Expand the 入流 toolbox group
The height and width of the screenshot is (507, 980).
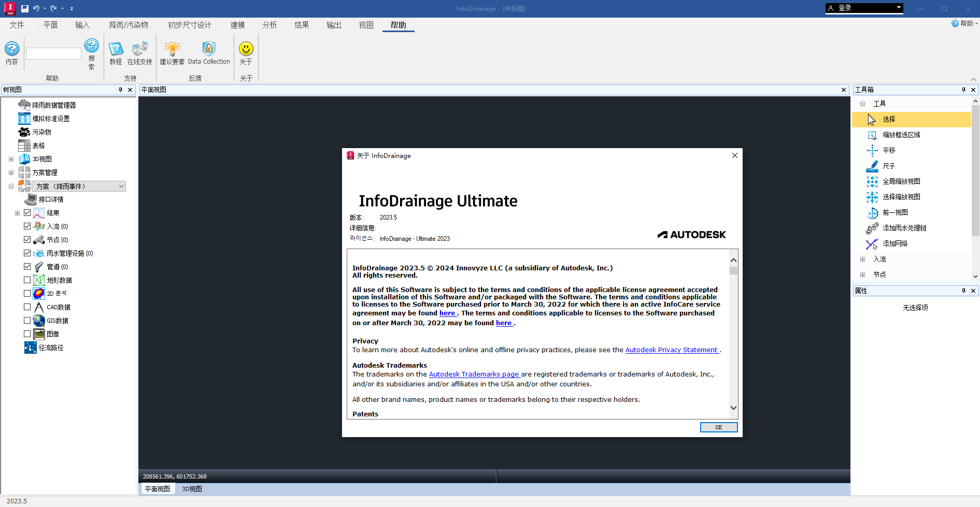(863, 259)
